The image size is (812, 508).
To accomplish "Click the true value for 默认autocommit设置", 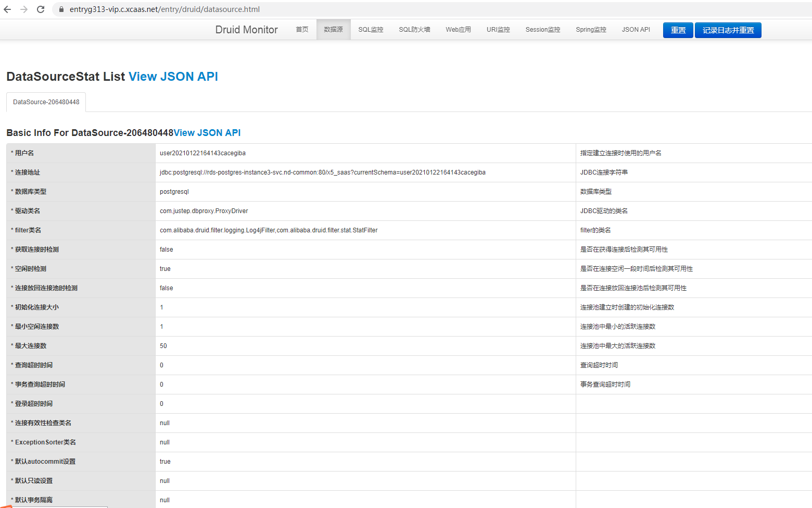I will (165, 462).
